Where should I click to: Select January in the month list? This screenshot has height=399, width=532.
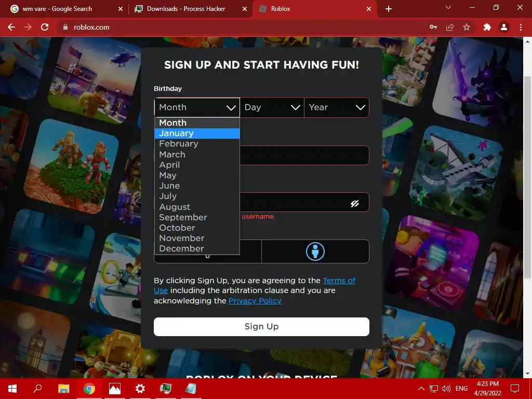pos(197,134)
